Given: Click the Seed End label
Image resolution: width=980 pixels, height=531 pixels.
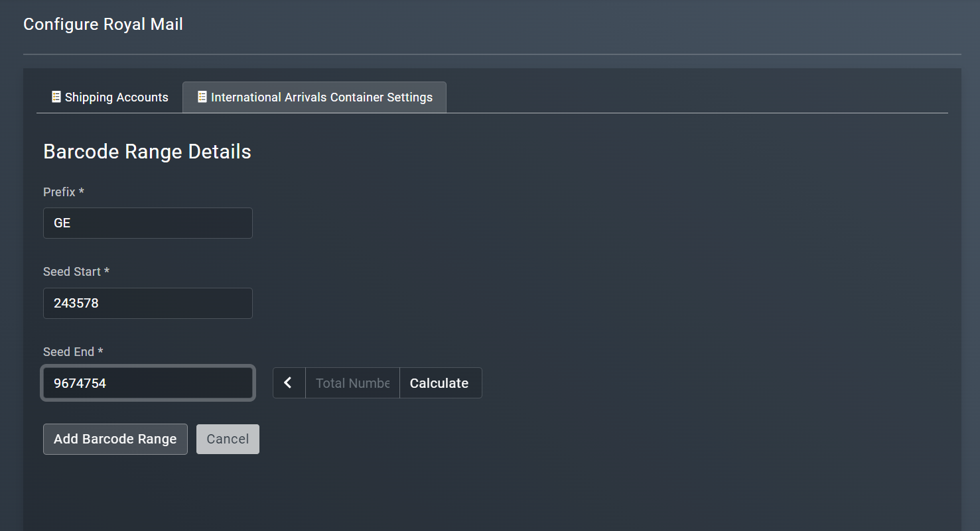Looking at the screenshot, I should click(x=73, y=352).
